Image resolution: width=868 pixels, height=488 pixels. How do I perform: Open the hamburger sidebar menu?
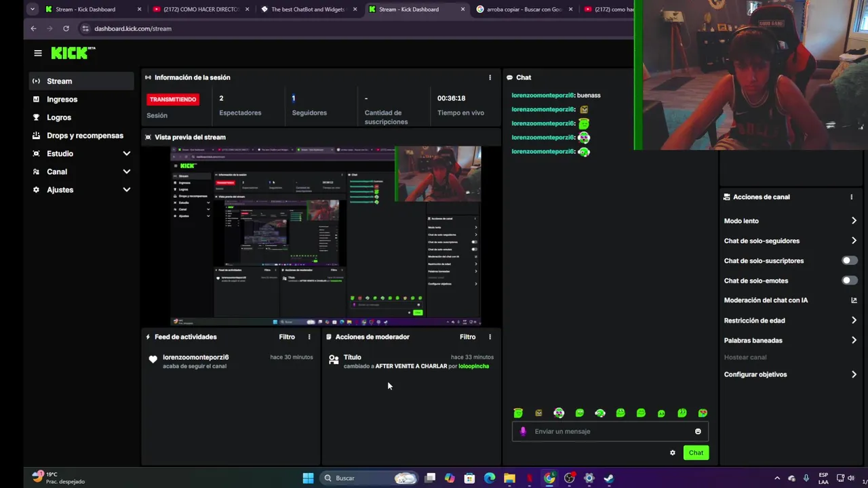click(38, 53)
